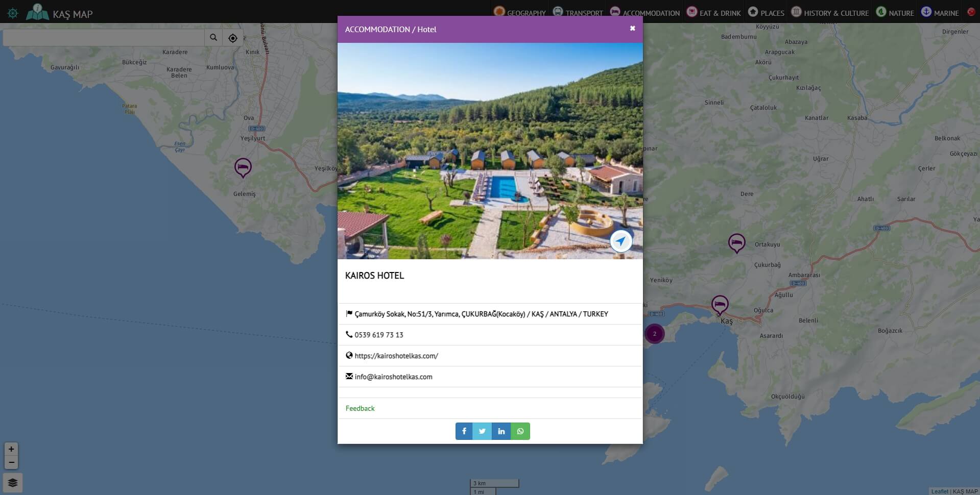Open the Leaflet attribution link
Image resolution: width=980 pixels, height=495 pixels.
940,491
